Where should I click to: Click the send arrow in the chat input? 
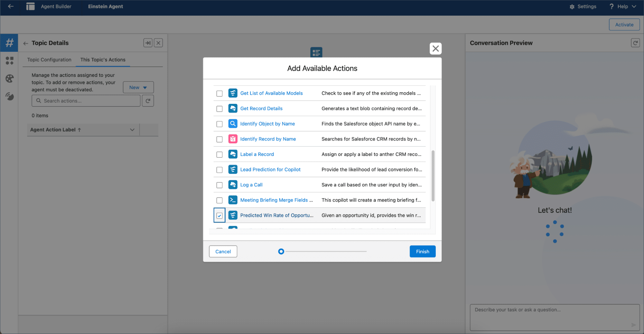click(633, 325)
